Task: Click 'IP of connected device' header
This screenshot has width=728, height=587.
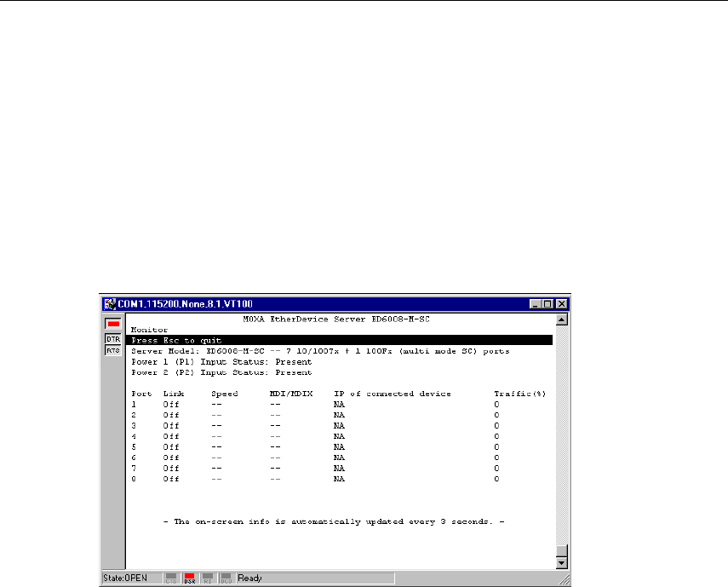Action: pyautogui.click(x=393, y=394)
